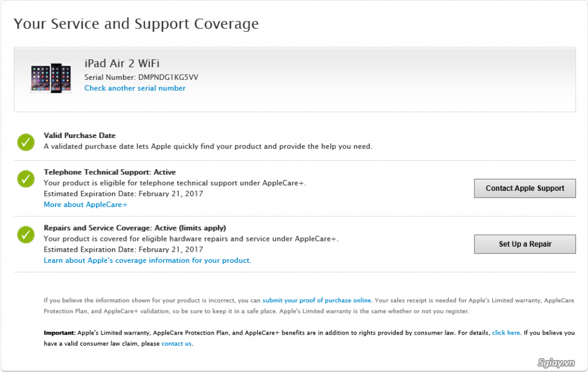Open the More about AppleCare+ link
This screenshot has height=372, width=588.
(86, 205)
